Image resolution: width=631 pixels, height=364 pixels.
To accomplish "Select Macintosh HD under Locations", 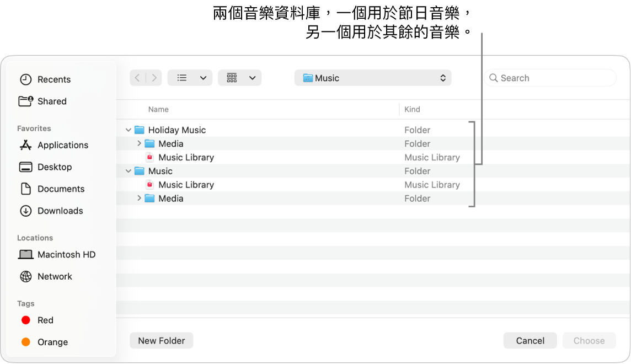I will 57,255.
